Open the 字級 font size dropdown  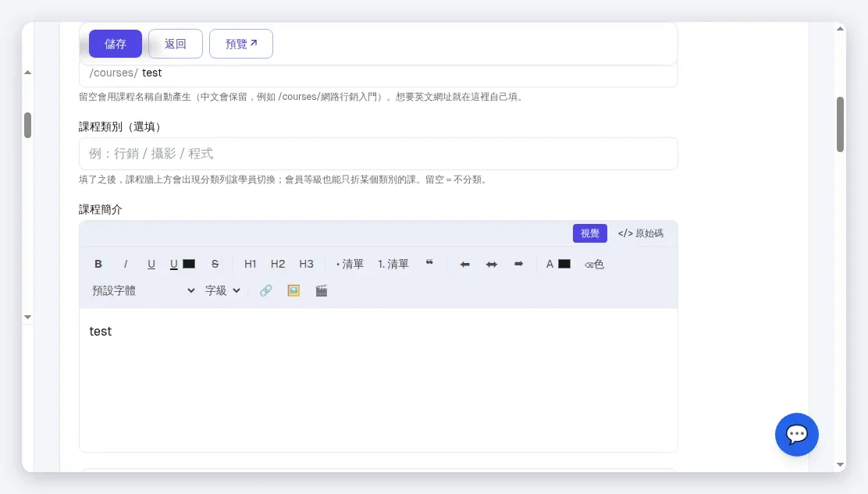pos(222,290)
